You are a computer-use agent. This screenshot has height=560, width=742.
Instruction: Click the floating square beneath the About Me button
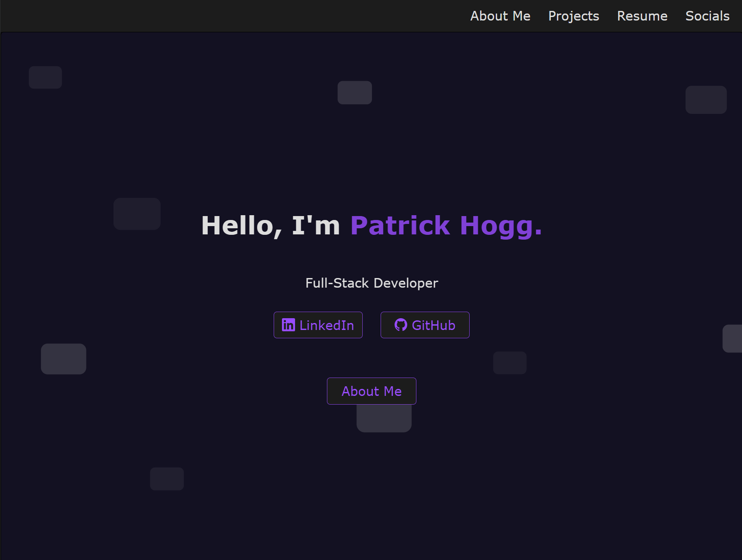[x=384, y=419]
